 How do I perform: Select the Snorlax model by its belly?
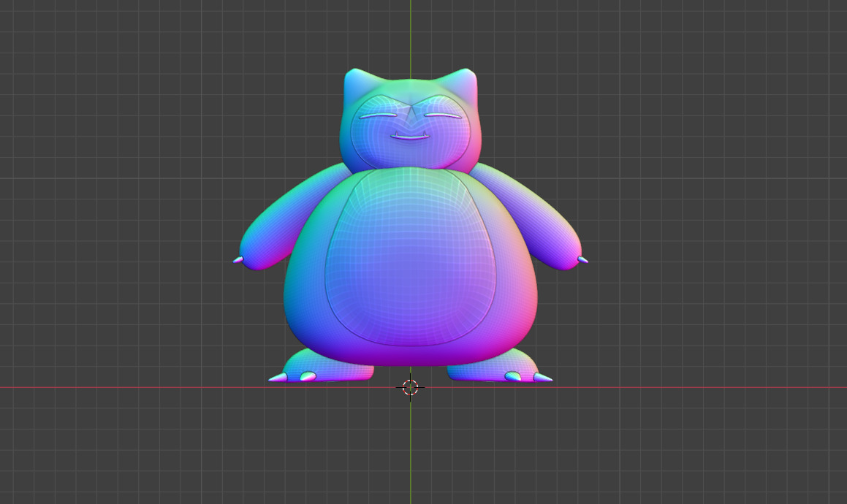point(411,256)
